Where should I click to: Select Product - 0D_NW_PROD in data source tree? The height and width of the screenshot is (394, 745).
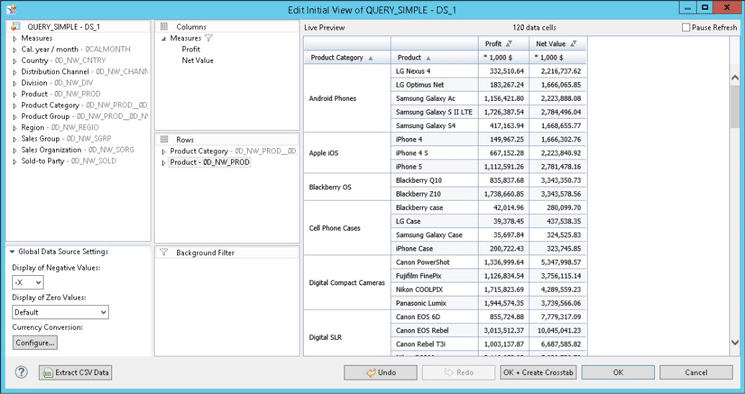point(61,94)
